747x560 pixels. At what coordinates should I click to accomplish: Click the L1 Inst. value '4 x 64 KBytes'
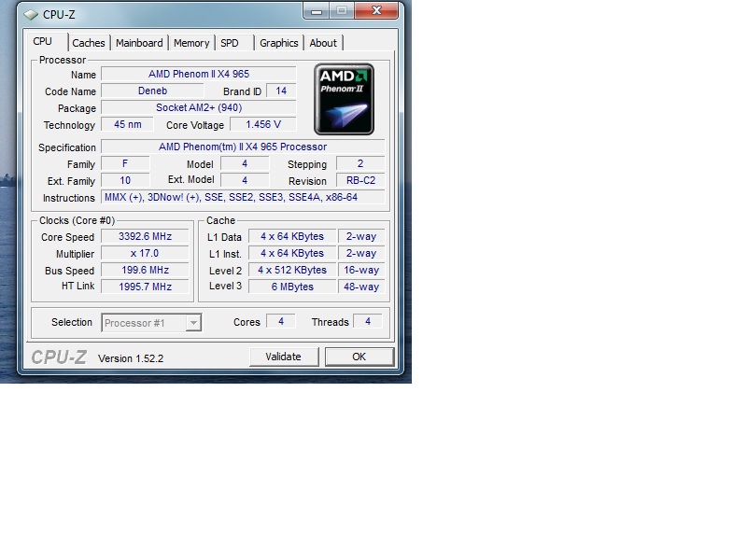pos(292,253)
